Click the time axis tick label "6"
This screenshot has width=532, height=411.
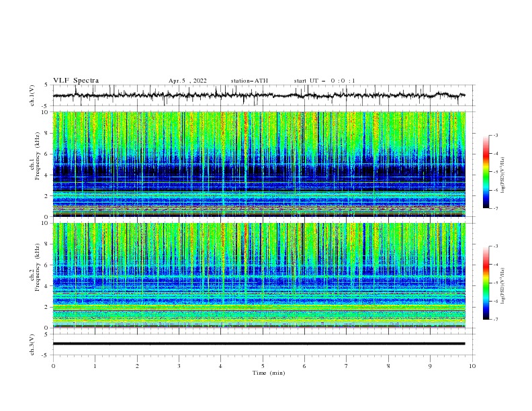(305, 366)
